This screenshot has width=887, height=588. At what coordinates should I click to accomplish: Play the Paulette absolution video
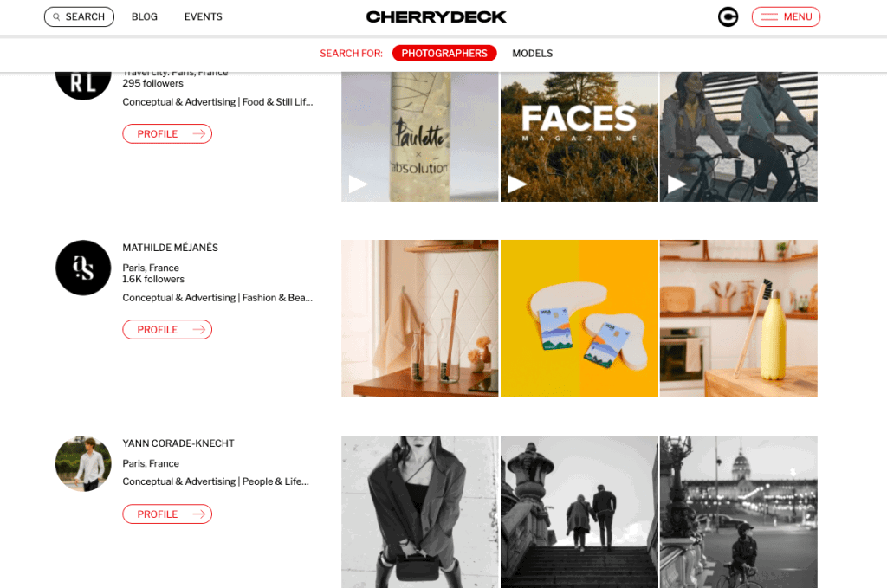[x=420, y=137]
